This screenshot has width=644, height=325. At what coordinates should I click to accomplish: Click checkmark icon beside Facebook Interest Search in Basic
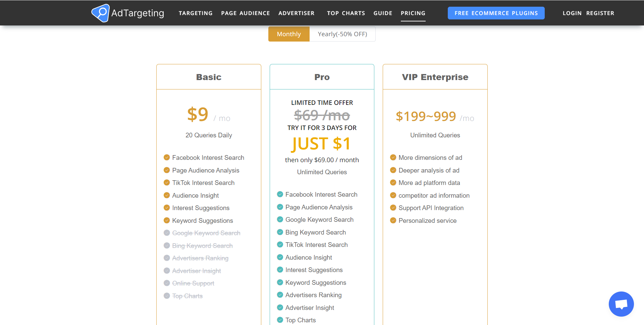click(167, 157)
